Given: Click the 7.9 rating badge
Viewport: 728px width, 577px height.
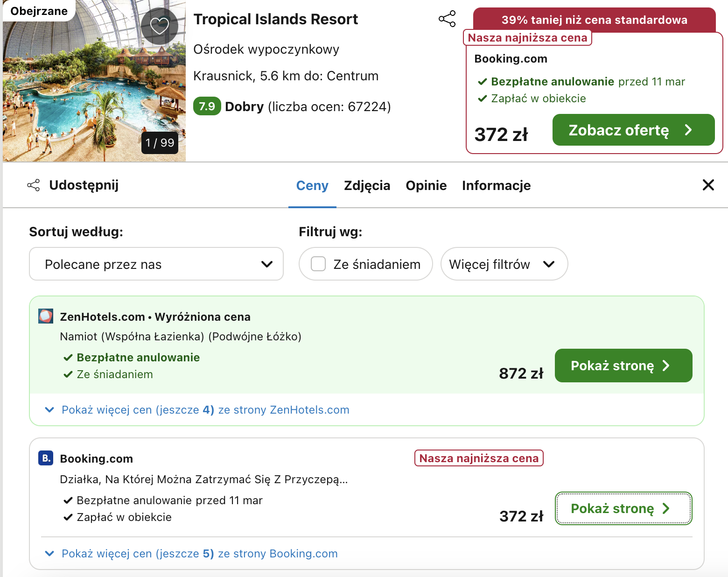Looking at the screenshot, I should [207, 106].
